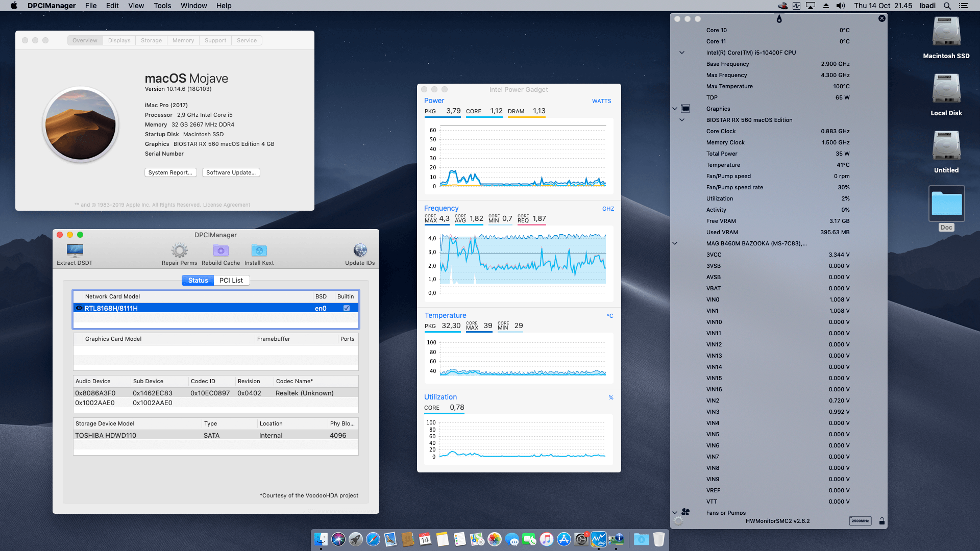980x551 pixels.
Task: Click Repair Perms gear icon
Action: point(179,250)
